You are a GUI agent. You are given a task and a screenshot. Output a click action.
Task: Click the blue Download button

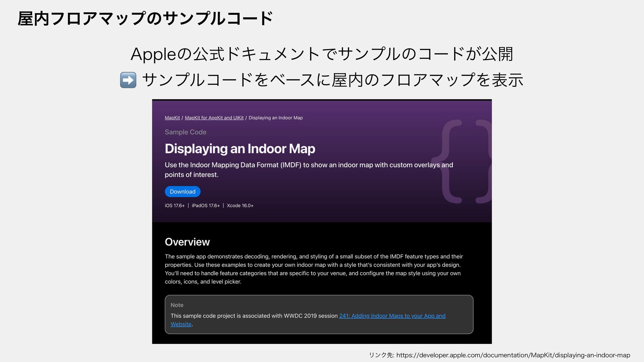pyautogui.click(x=182, y=191)
